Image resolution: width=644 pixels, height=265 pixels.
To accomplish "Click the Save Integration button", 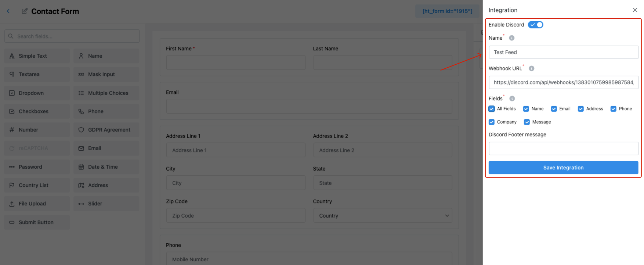I will coord(563,167).
